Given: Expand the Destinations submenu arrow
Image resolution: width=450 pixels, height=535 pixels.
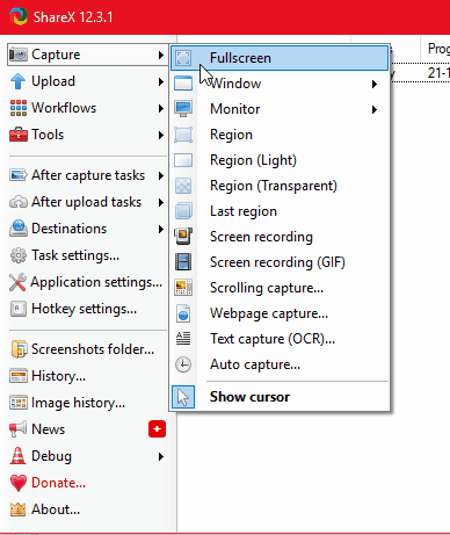Looking at the screenshot, I should [x=161, y=229].
